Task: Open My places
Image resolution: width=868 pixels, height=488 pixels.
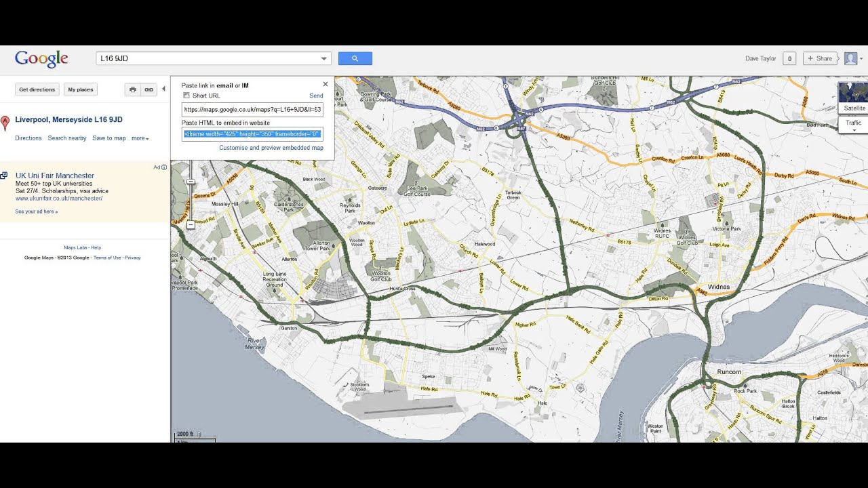Action: pos(80,89)
